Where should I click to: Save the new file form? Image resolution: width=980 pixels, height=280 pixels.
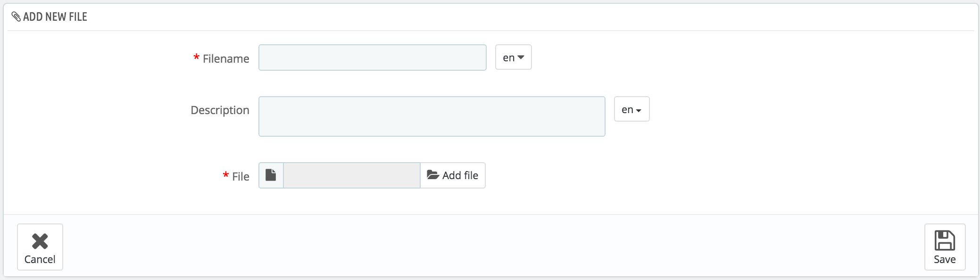945,247
